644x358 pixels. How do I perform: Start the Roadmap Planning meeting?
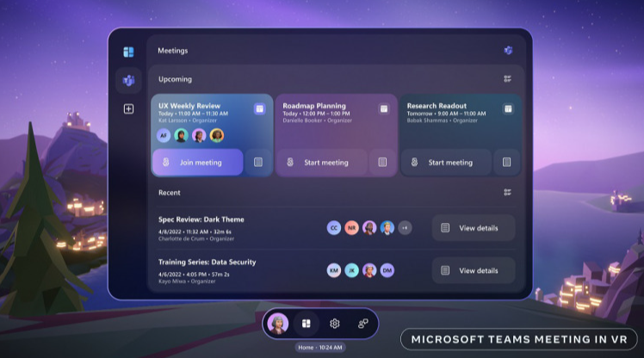point(322,162)
